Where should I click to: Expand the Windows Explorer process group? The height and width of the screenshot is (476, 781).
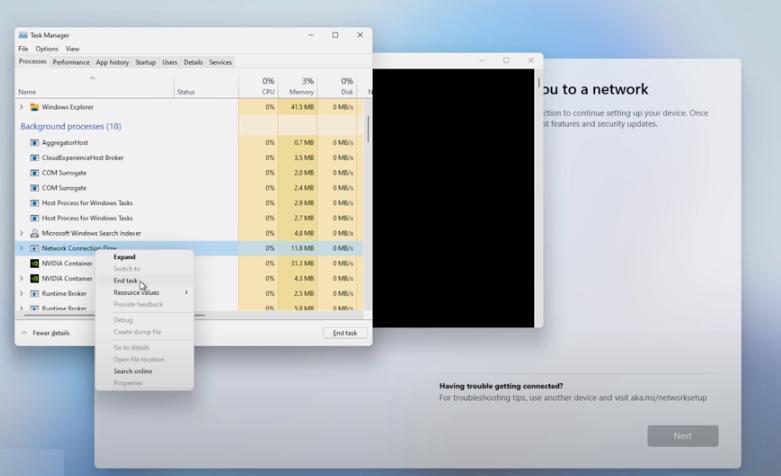[21, 107]
